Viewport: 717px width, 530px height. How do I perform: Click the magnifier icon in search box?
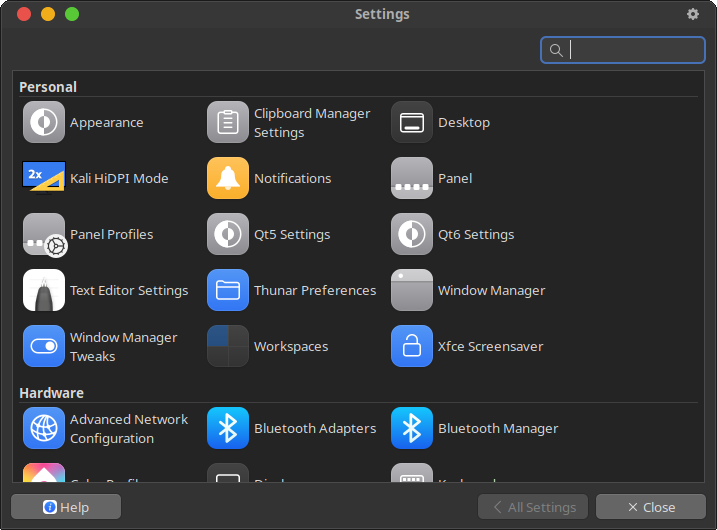coord(556,50)
